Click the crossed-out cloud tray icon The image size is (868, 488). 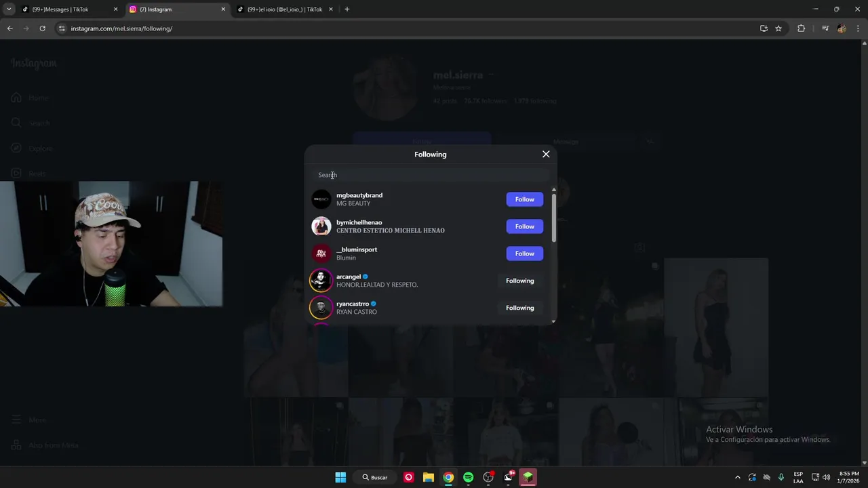767,477
